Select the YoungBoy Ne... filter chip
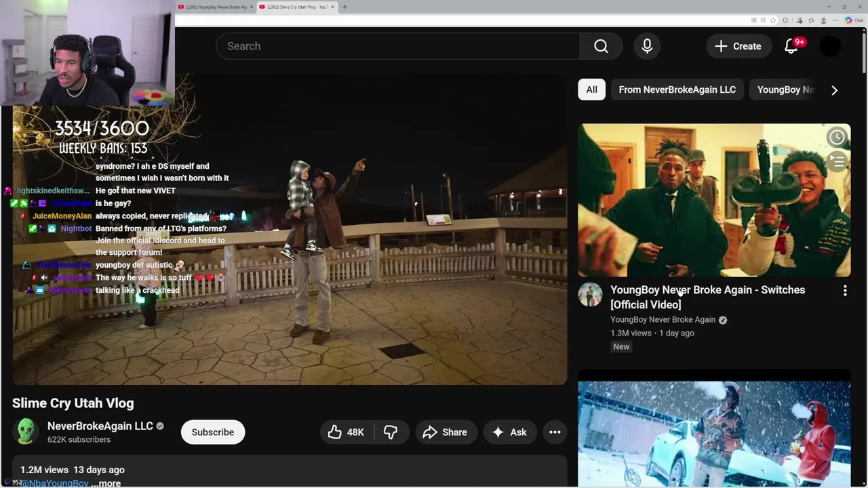 pos(785,89)
